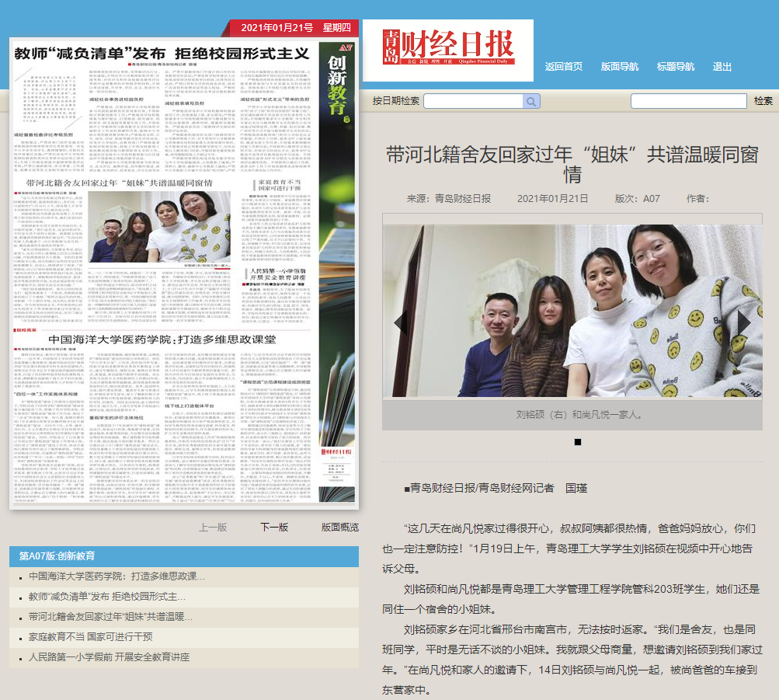Open 标题导航 in the top navigation
This screenshot has width=779, height=700.
676,67
